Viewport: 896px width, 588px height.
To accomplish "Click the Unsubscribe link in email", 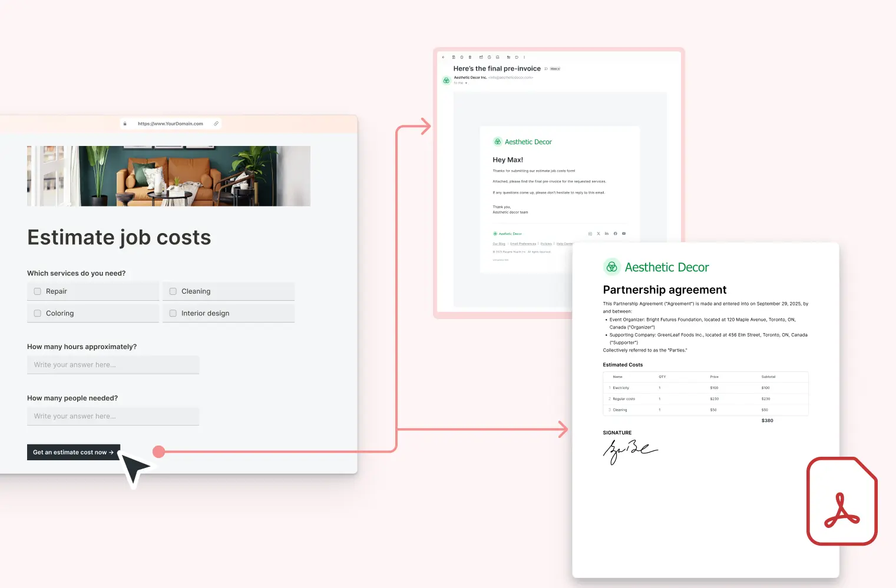I will (x=500, y=260).
